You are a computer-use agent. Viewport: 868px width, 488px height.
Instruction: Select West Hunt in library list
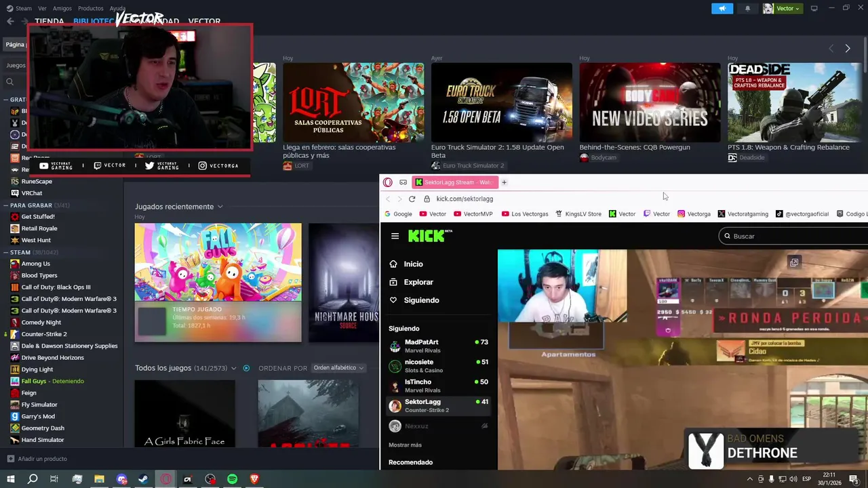[x=35, y=240]
